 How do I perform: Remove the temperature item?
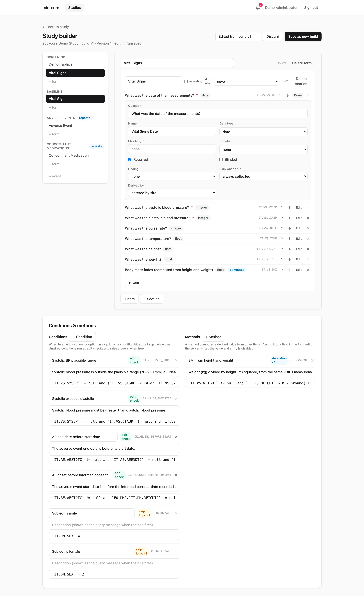tap(308, 239)
